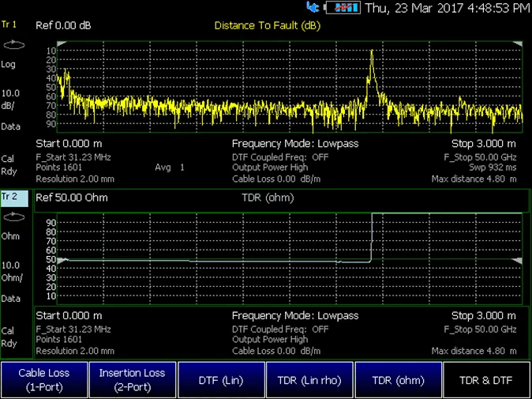Toggle DTF Coupled Freq OFF in upper panel

280,156
